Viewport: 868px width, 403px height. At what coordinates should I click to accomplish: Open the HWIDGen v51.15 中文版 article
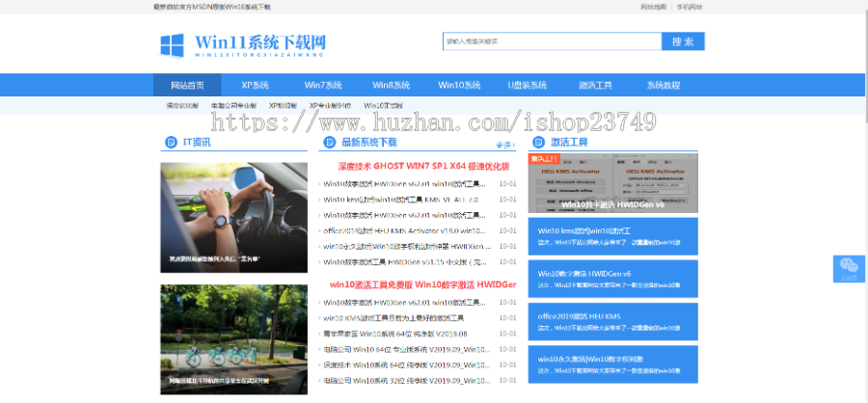coord(405,261)
